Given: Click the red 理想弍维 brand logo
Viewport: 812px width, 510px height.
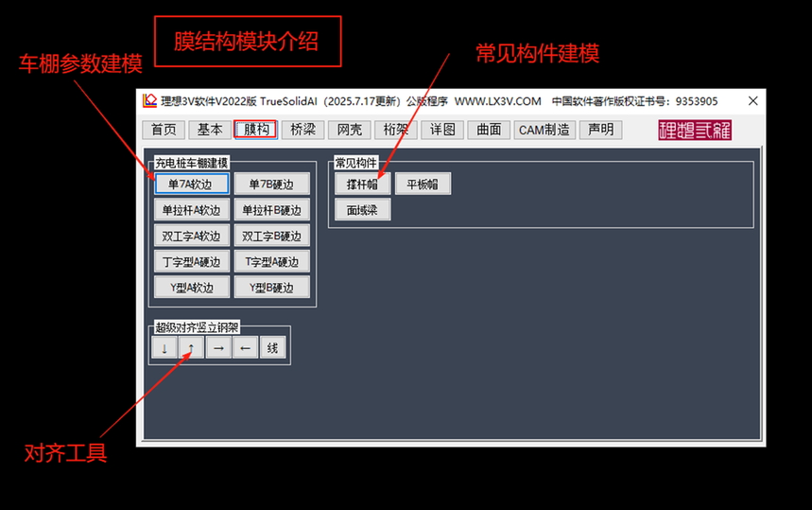Looking at the screenshot, I should 695,130.
